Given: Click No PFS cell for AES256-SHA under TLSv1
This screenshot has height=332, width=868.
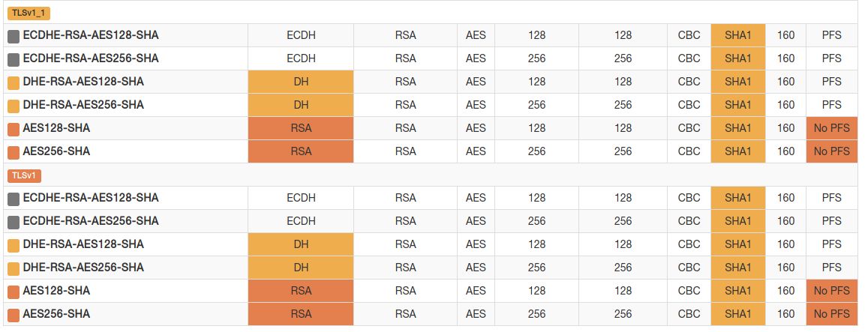Looking at the screenshot, I should (831, 314).
